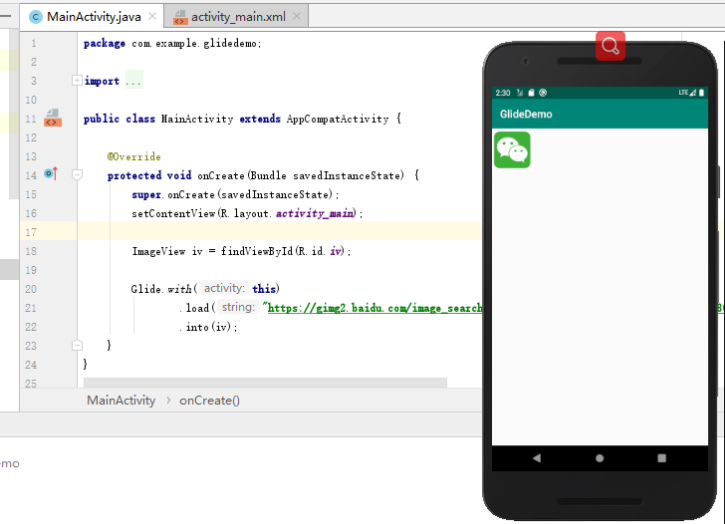The height and width of the screenshot is (524, 725).
Task: Tap the GlideDemo app bar title
Action: click(x=526, y=114)
